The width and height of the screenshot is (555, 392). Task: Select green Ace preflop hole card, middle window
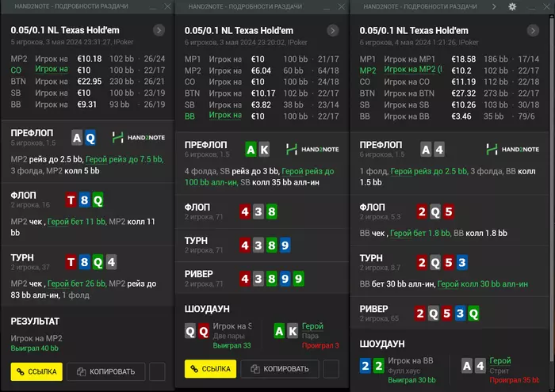(251, 150)
